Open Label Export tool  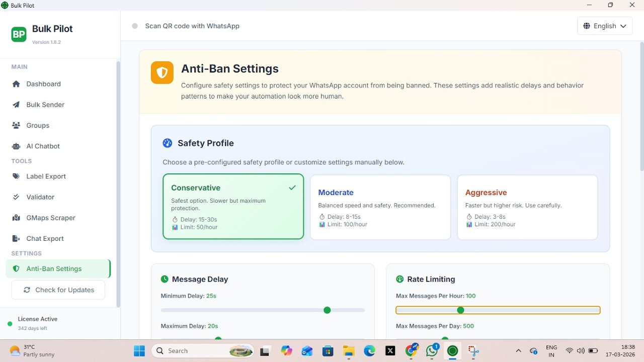(x=58, y=176)
